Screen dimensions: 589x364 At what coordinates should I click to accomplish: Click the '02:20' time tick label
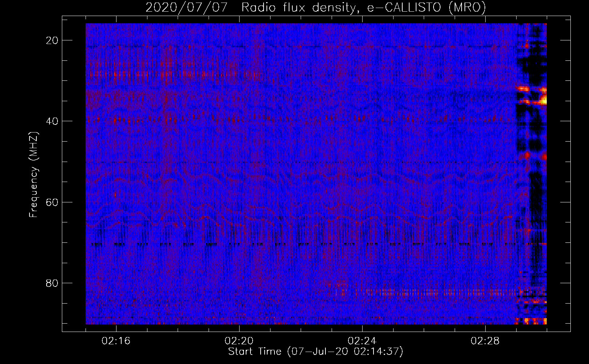click(239, 341)
